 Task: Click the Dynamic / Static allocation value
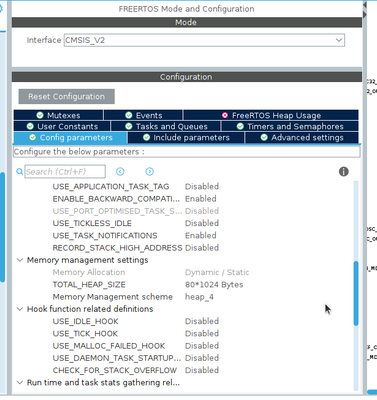point(217,272)
